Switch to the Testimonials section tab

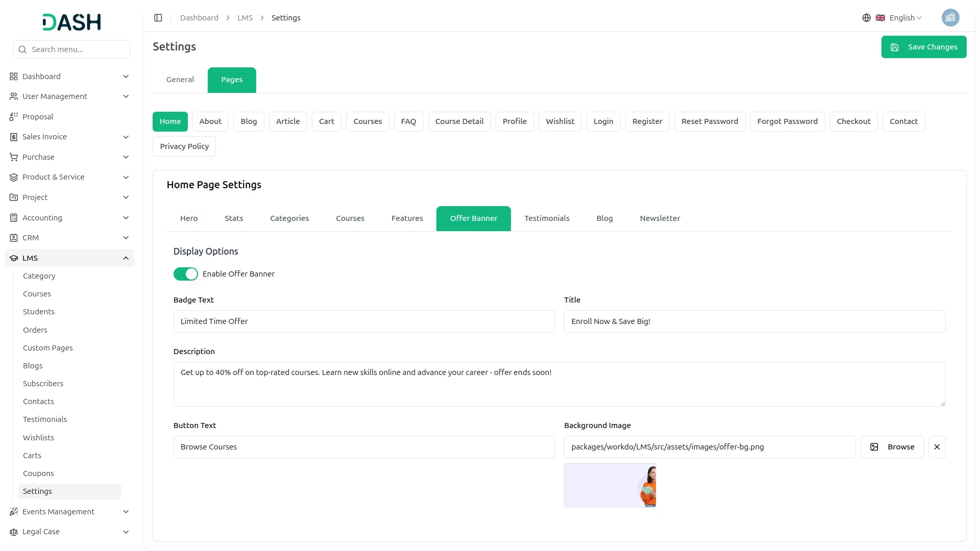[x=547, y=218]
